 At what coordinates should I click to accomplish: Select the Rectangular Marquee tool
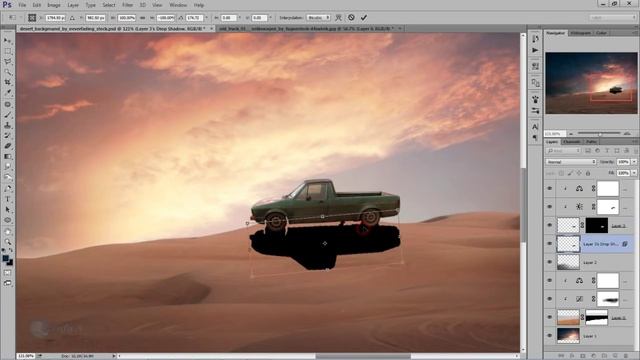point(7,51)
